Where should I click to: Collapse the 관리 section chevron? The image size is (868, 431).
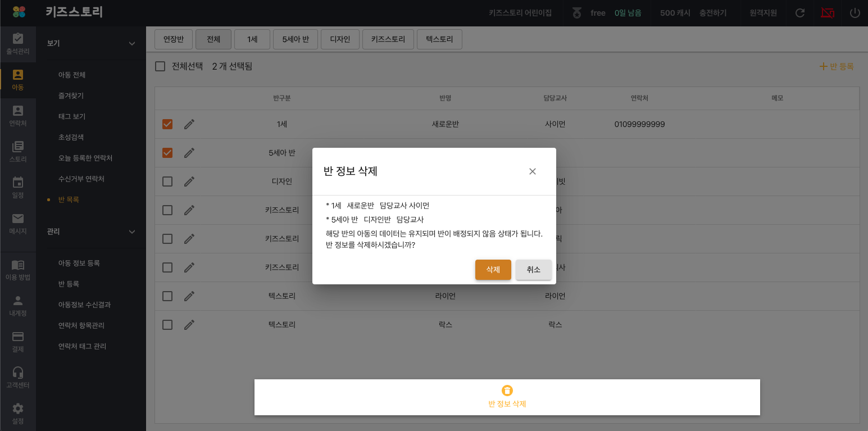tap(132, 232)
